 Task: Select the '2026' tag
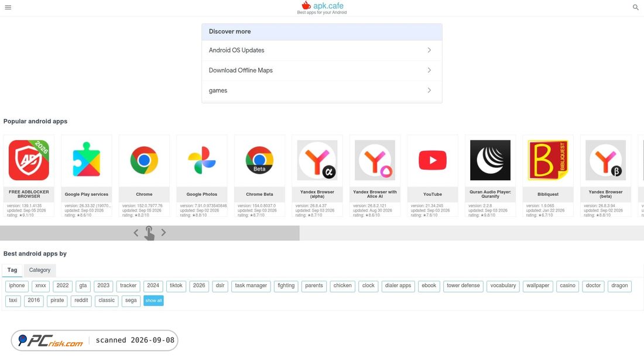(x=199, y=286)
